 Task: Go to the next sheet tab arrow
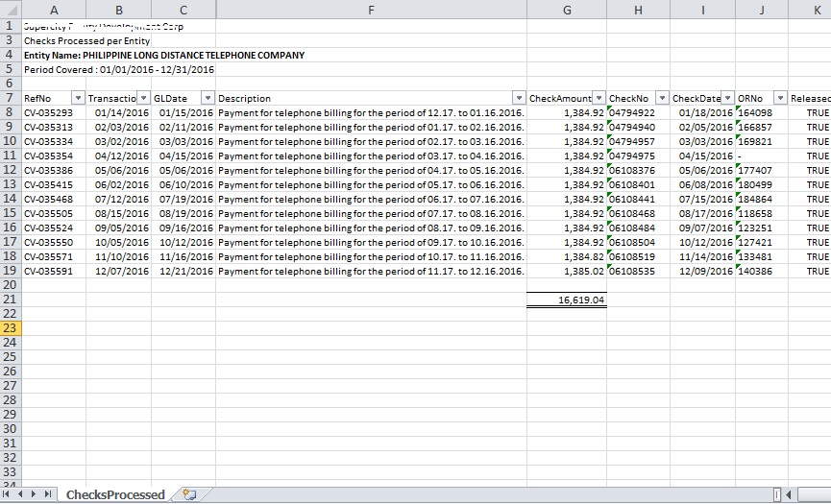(34, 494)
